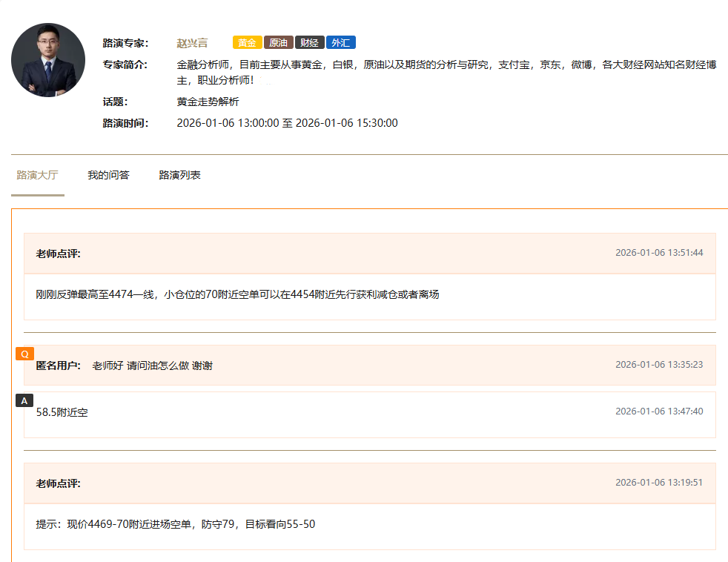Open the 路演列表 tab
The height and width of the screenshot is (562, 728).
pyautogui.click(x=179, y=175)
